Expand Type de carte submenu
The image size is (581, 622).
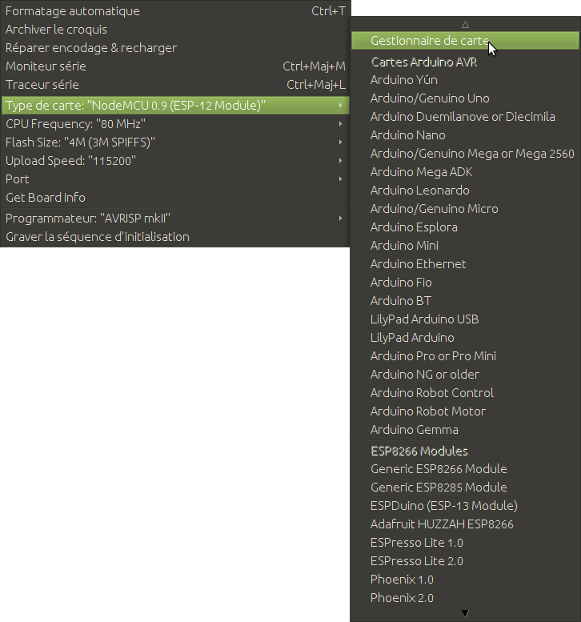[x=175, y=106]
